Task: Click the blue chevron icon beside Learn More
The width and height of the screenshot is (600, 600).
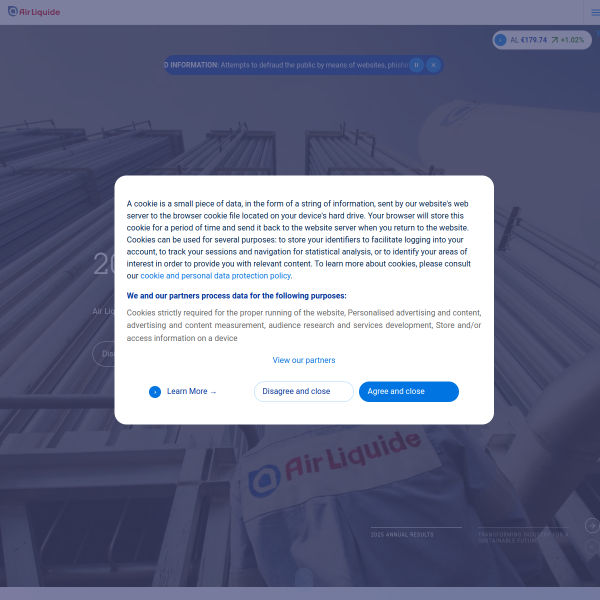Action: coord(155,392)
